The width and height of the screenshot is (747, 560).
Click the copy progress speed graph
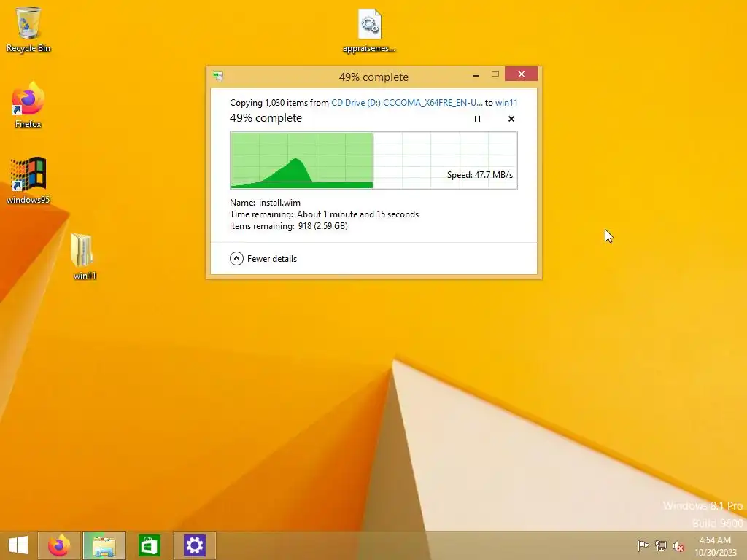(x=374, y=160)
